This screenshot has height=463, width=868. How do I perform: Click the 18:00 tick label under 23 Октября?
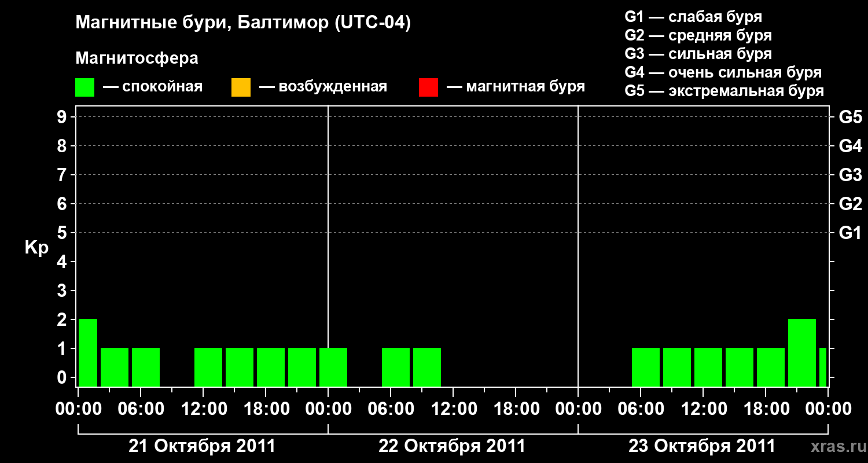coord(766,409)
